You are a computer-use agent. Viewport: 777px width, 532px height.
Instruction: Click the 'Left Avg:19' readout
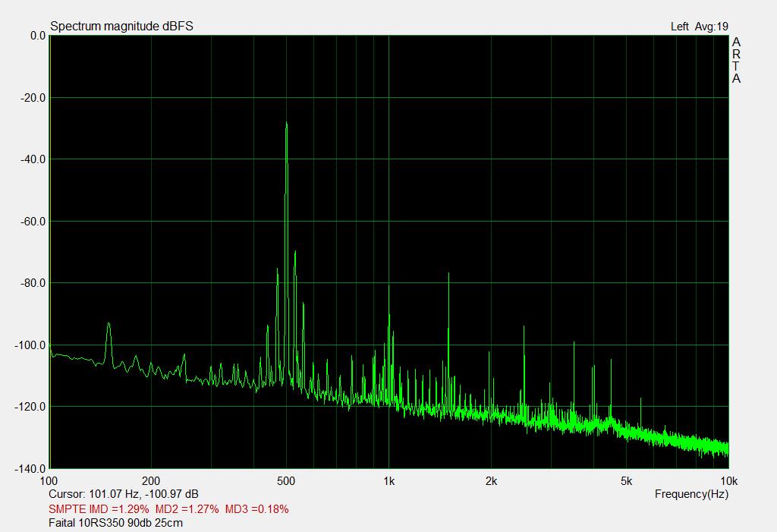(699, 27)
